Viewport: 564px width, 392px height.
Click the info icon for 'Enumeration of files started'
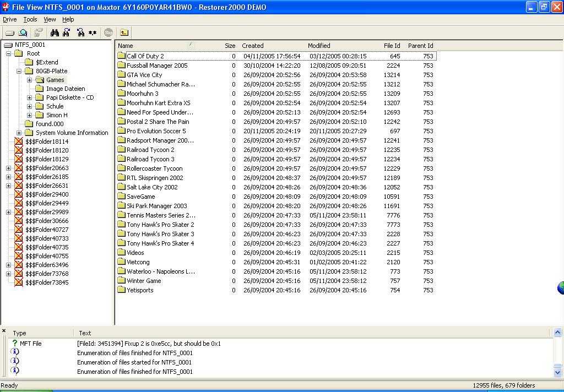tap(15, 361)
